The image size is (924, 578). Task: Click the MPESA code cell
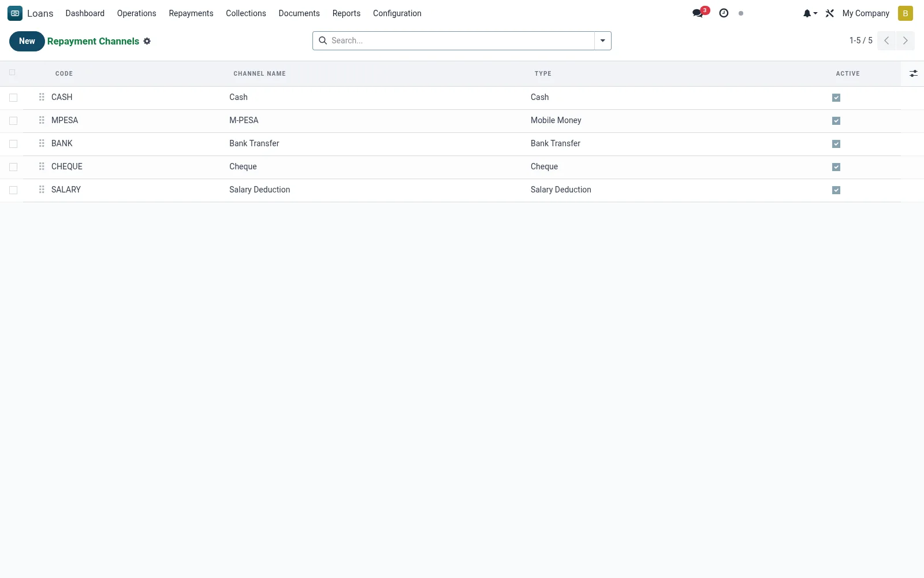coord(65,120)
